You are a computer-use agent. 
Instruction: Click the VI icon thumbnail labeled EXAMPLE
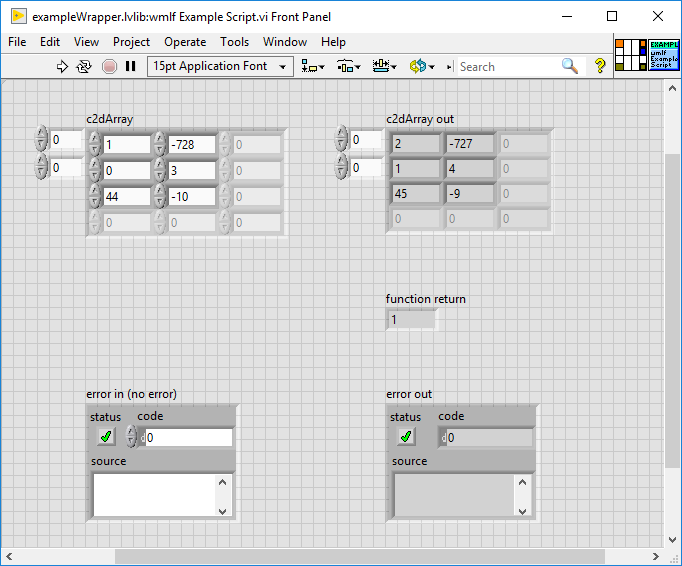click(x=664, y=55)
